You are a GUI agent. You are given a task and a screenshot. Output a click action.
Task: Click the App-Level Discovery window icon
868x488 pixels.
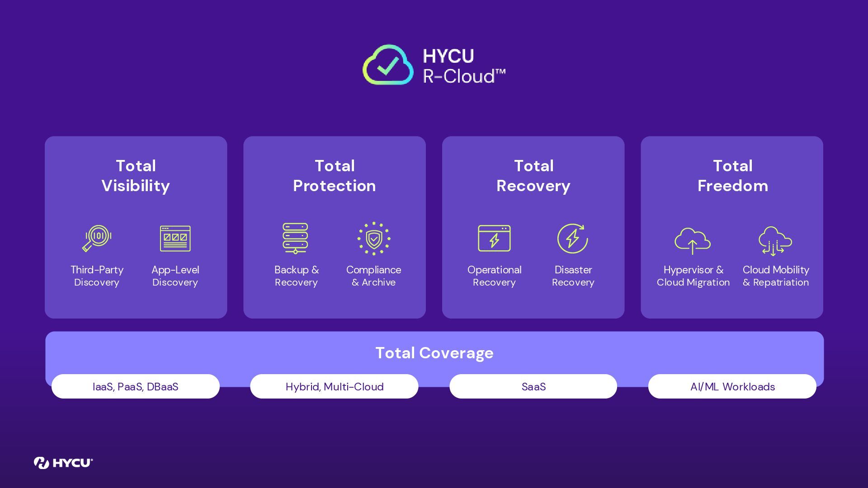point(175,238)
